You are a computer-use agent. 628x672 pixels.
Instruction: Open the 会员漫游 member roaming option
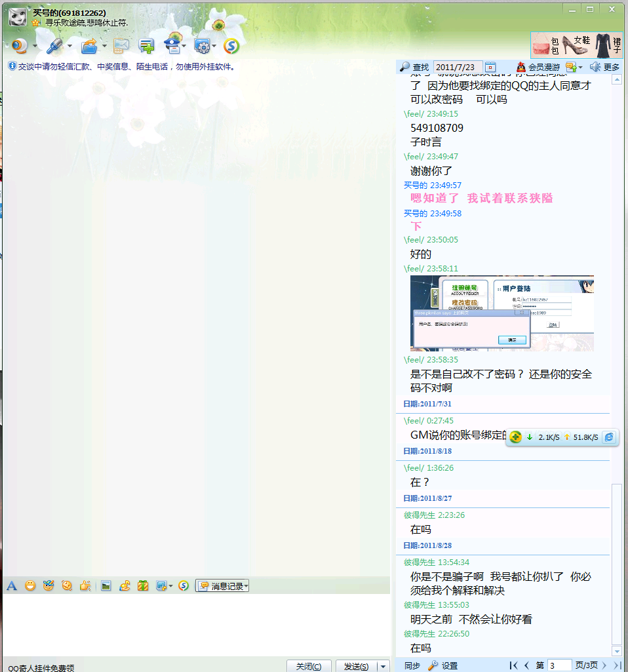click(x=538, y=67)
